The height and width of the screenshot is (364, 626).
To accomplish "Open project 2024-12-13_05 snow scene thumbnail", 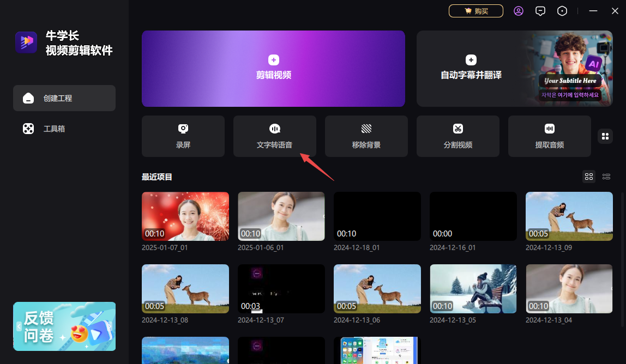I will pos(473,289).
